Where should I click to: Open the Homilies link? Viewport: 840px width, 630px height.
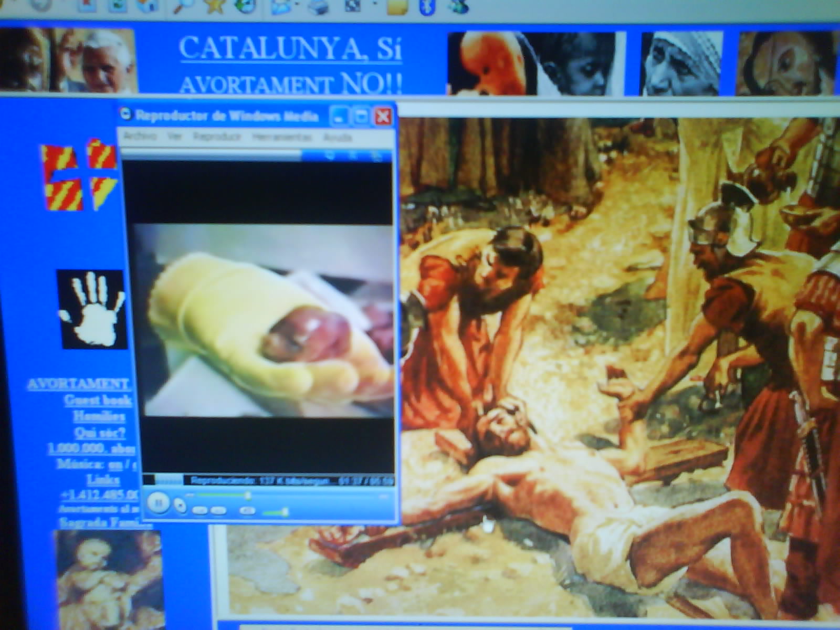pyautogui.click(x=99, y=416)
